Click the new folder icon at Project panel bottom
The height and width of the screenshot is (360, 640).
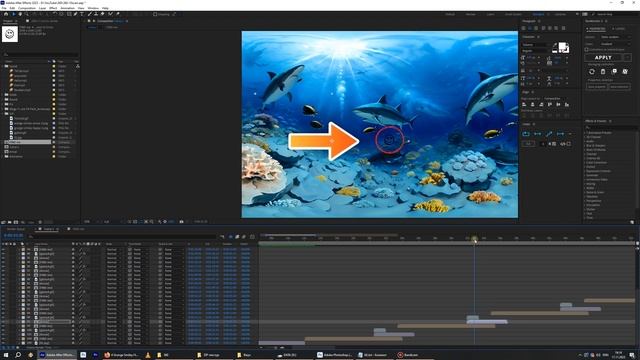10,222
